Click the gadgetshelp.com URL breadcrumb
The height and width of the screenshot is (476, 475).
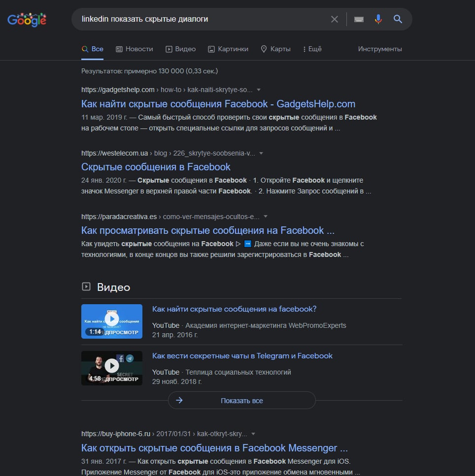point(167,90)
